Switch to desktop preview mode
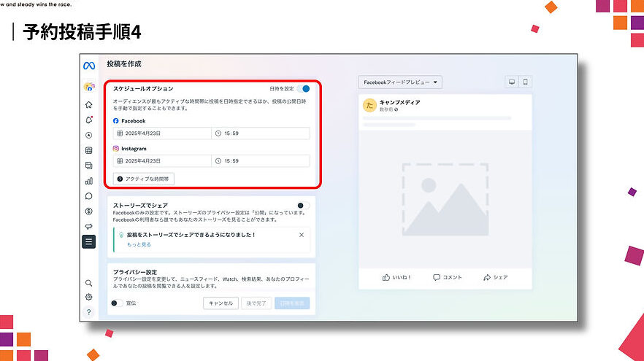 click(x=511, y=82)
